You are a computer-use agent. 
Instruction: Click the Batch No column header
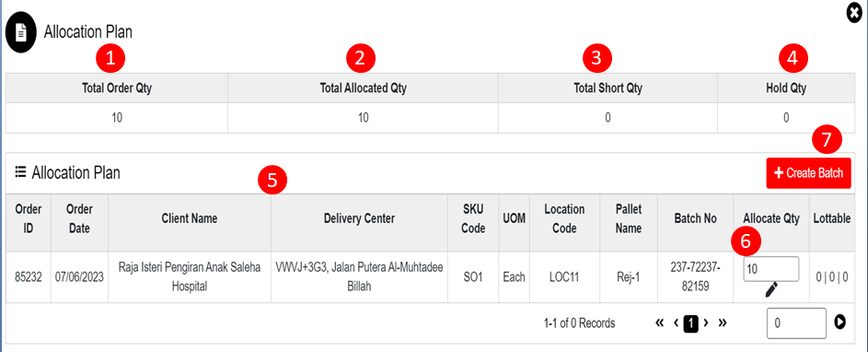coord(695,218)
